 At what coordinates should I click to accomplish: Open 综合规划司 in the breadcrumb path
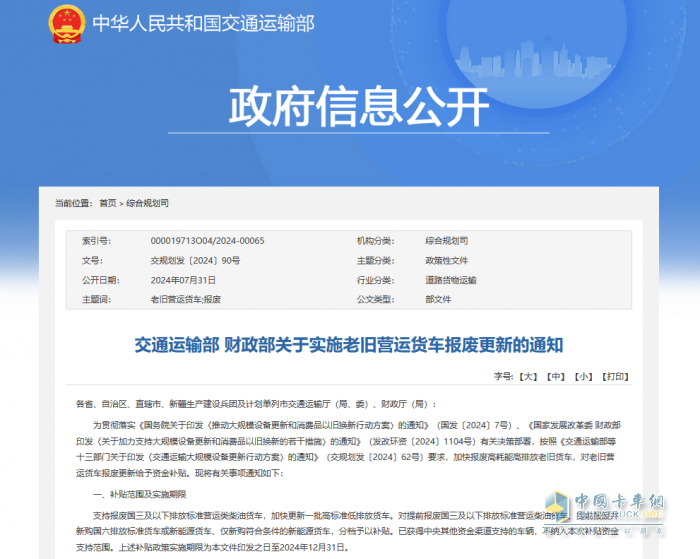[x=149, y=203]
